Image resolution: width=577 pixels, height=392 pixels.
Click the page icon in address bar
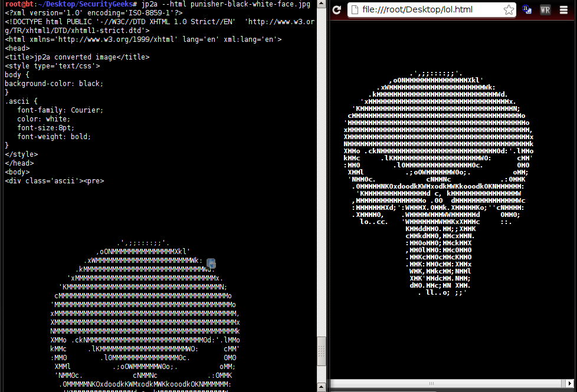(x=355, y=10)
